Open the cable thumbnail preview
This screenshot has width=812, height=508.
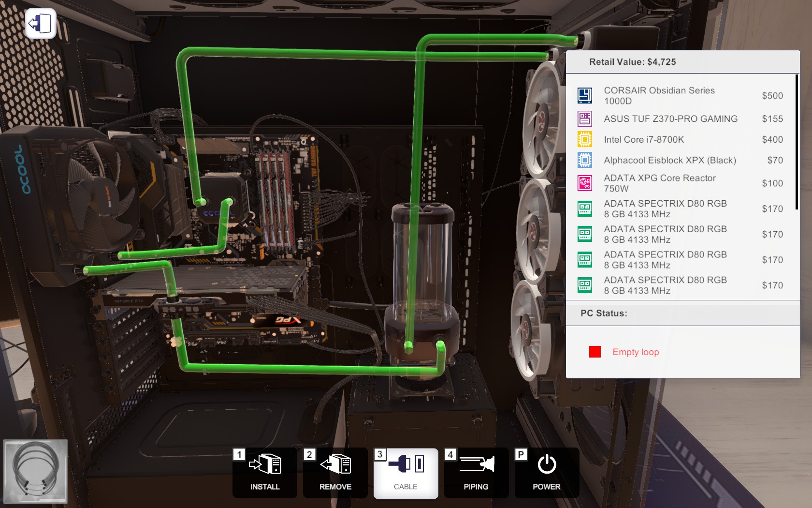(x=35, y=471)
